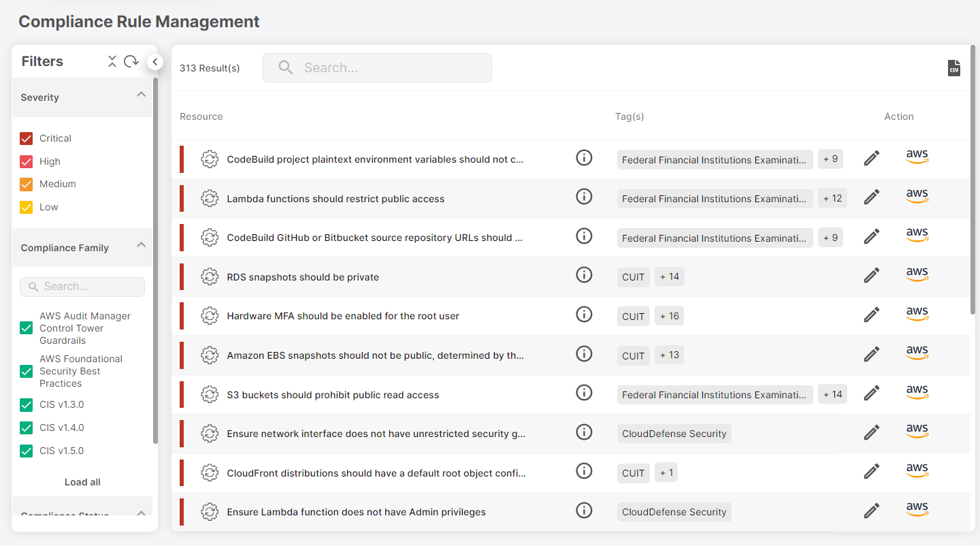Collapse the Compliance Family section
The width and height of the screenshot is (980, 546).
coord(141,245)
